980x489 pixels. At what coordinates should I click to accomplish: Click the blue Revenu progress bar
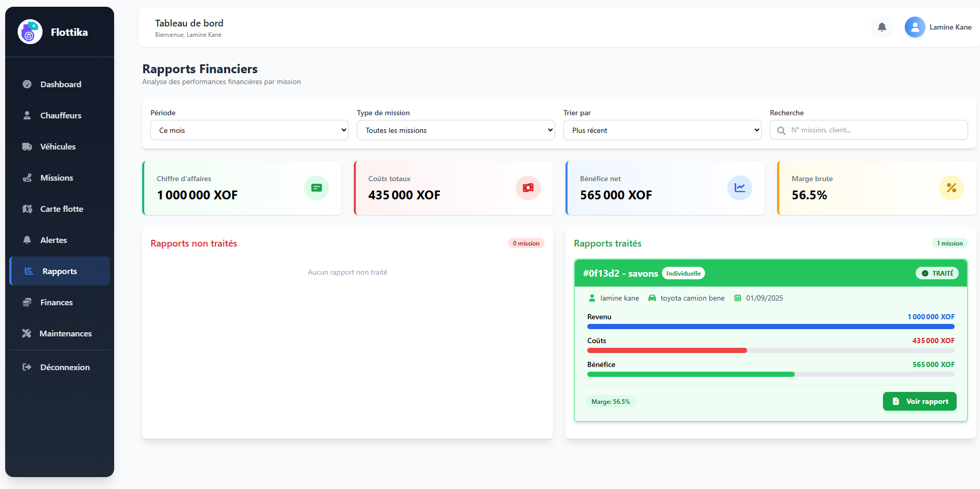[770, 327]
